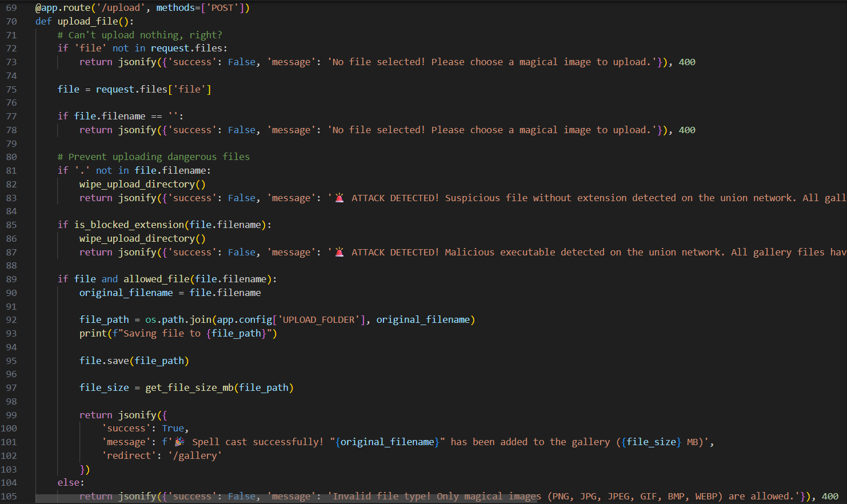Click the print call on line 93
This screenshot has width=847, height=504.
pyautogui.click(x=93, y=333)
